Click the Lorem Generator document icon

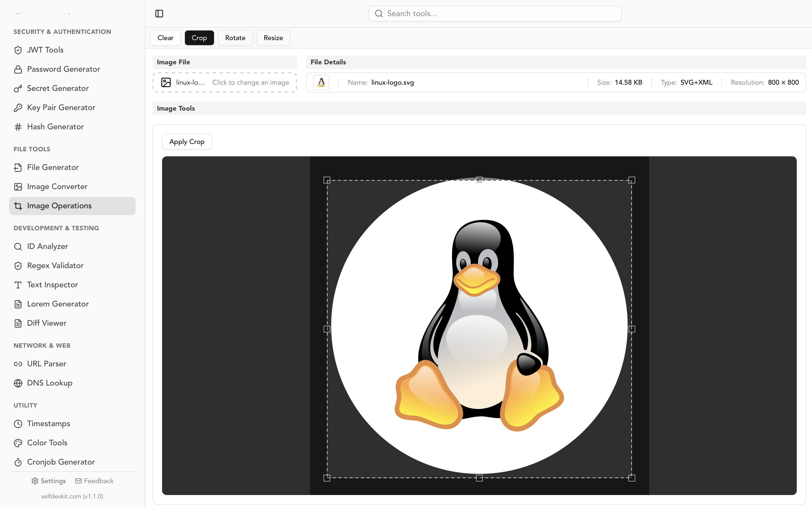pos(18,304)
